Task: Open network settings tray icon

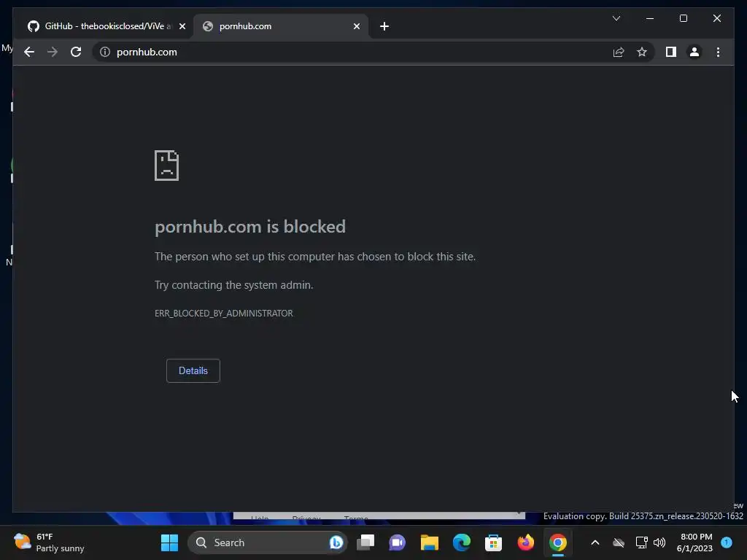Action: coord(641,542)
